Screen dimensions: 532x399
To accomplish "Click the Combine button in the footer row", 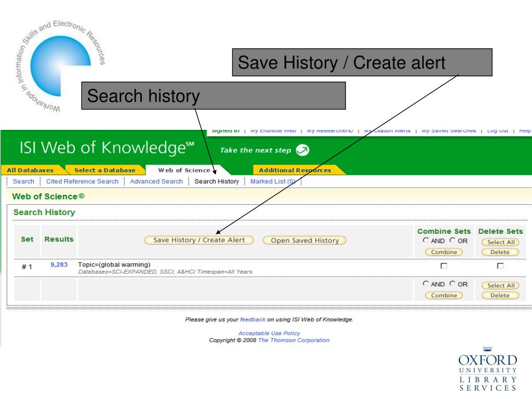I will point(444,296).
